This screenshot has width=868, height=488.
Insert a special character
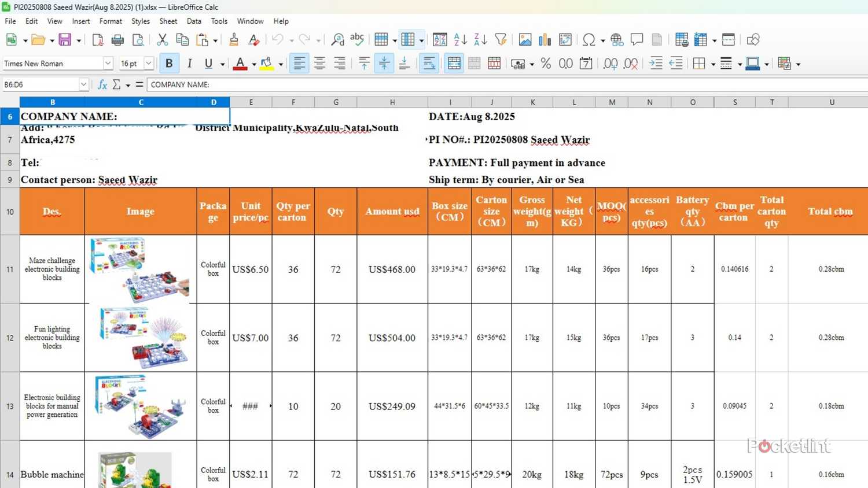coord(589,39)
